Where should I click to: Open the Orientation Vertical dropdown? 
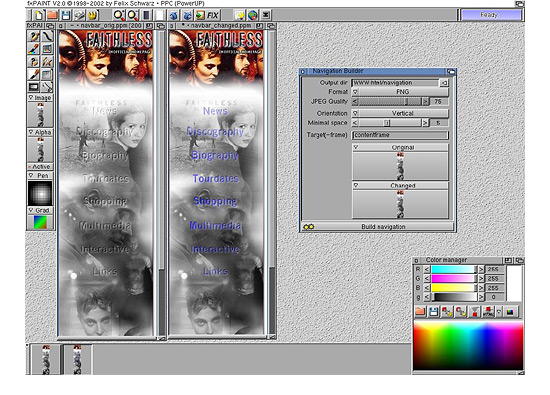pos(400,113)
